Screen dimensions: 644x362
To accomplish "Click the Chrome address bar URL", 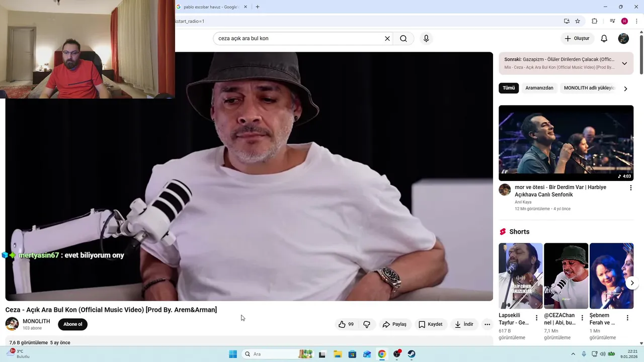I will point(189,21).
